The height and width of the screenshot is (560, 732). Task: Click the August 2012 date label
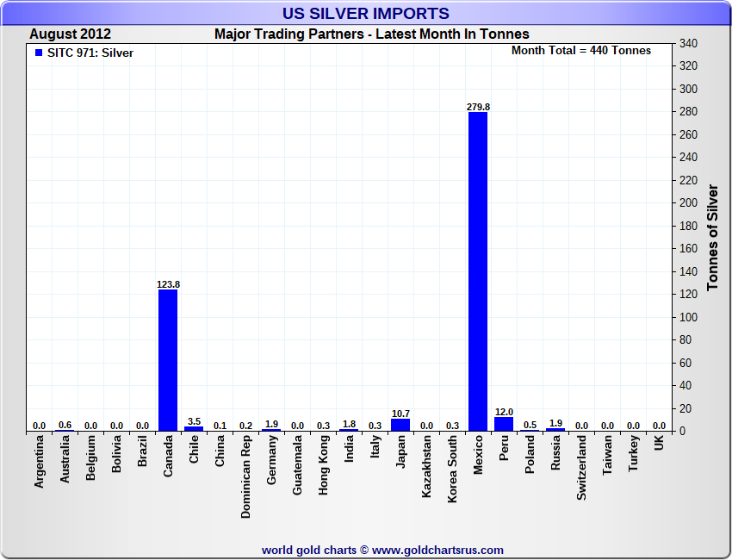(x=70, y=34)
